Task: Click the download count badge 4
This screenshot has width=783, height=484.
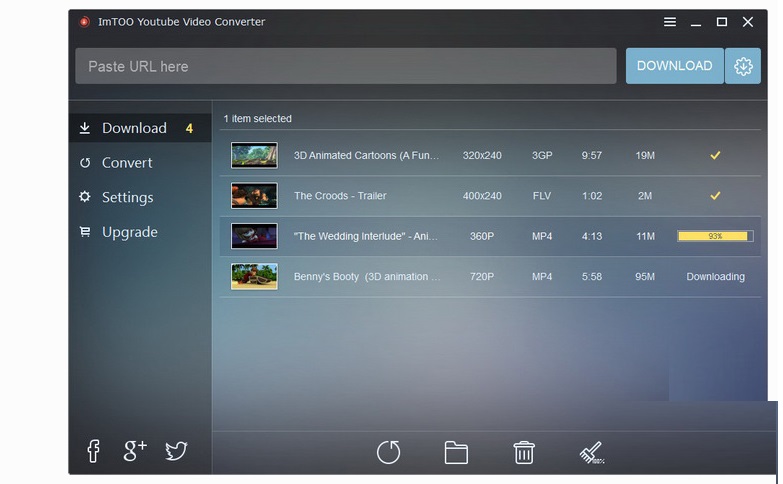Action: coord(189,128)
